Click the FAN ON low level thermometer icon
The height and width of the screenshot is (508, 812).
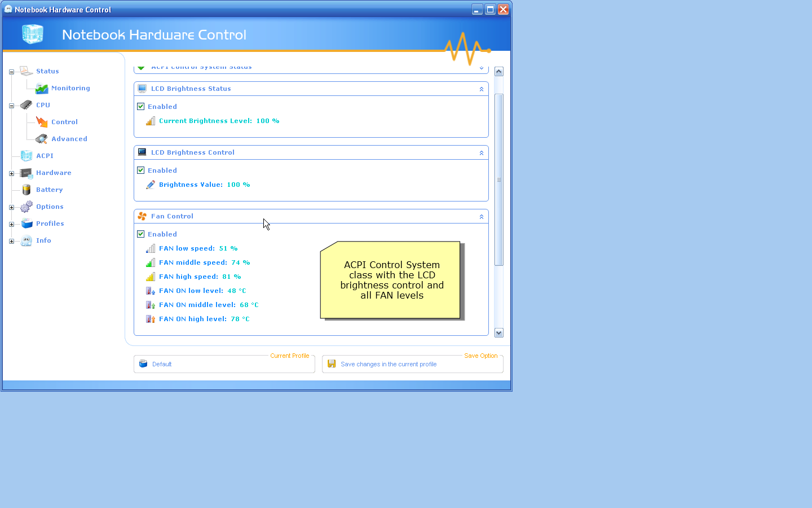point(151,291)
